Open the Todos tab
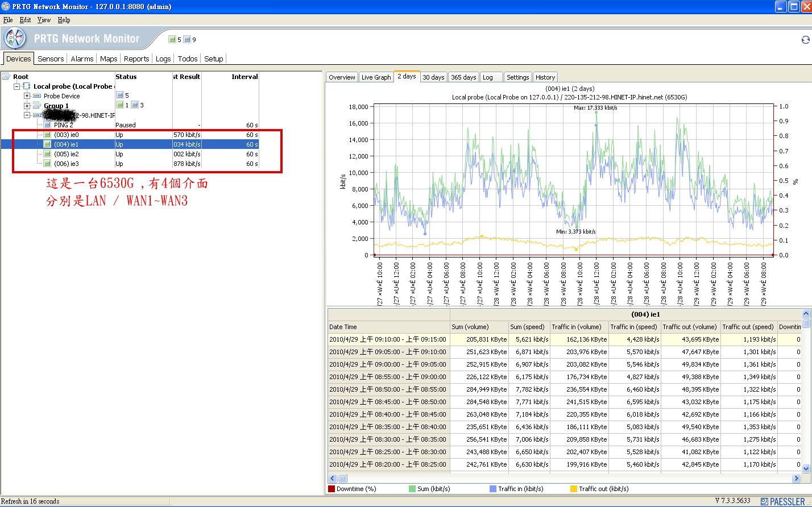The width and height of the screenshot is (812, 507). 188,59
